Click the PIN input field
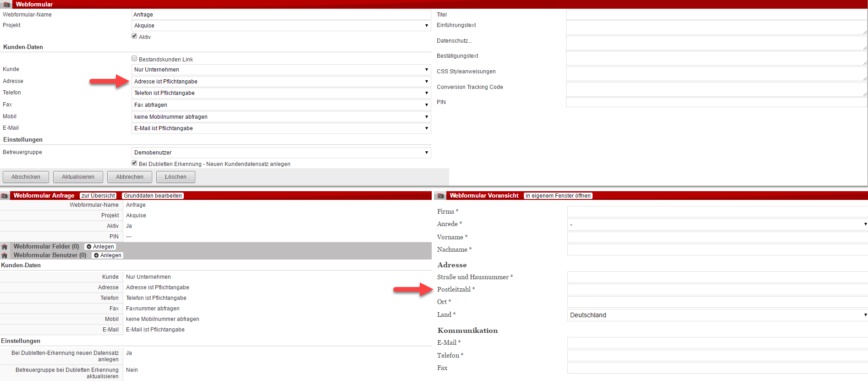The image size is (868, 381). 716,102
